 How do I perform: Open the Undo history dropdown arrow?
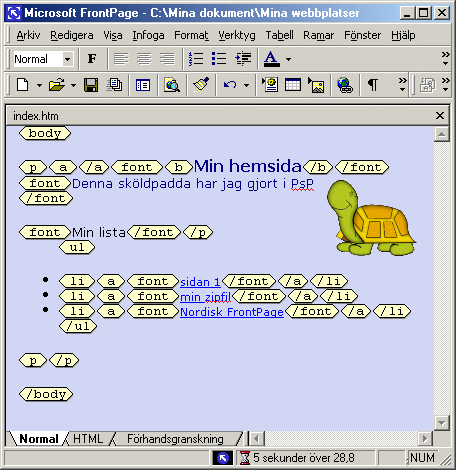point(246,85)
